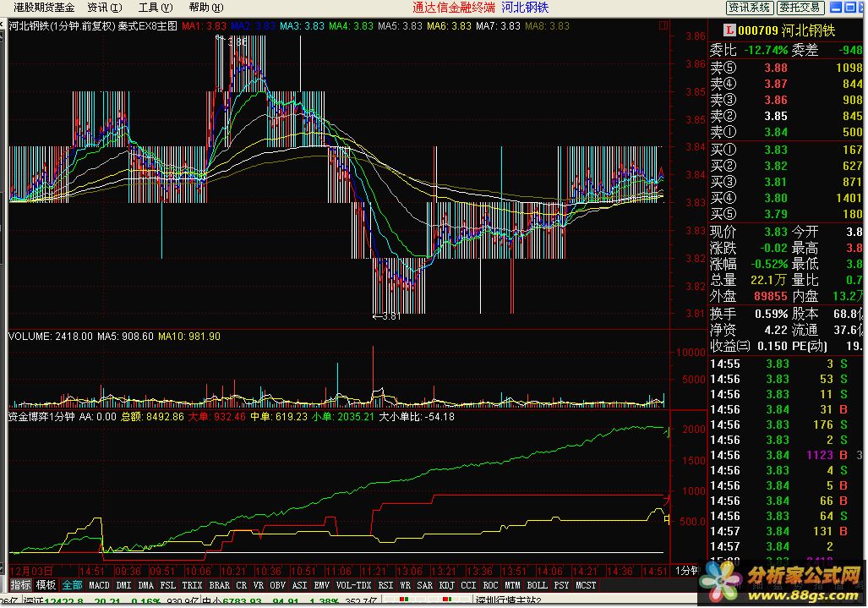
Task: Click the 大单: 932.46 value
Action: tap(216, 416)
